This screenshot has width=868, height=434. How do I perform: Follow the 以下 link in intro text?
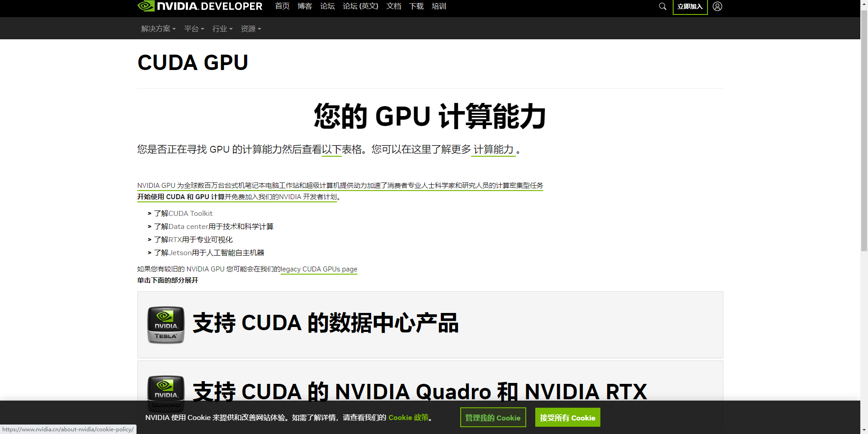331,149
